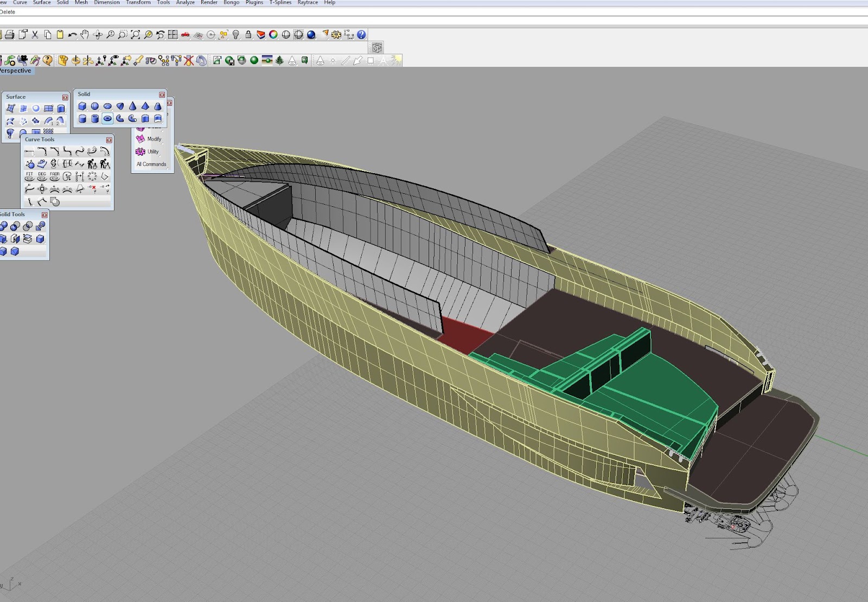
Task: Select the Boolean Intersection tool in Solid Tools
Action: [28, 226]
